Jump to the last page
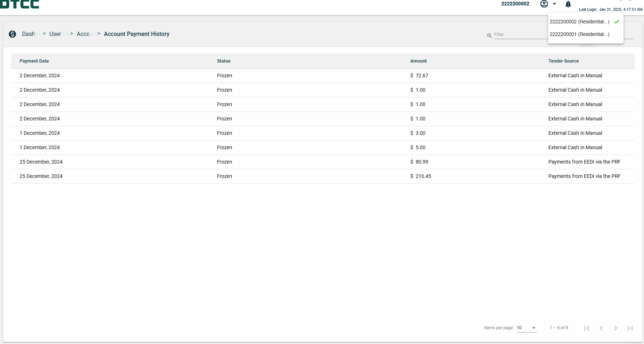Screen dimensions: 644x344 pyautogui.click(x=630, y=328)
